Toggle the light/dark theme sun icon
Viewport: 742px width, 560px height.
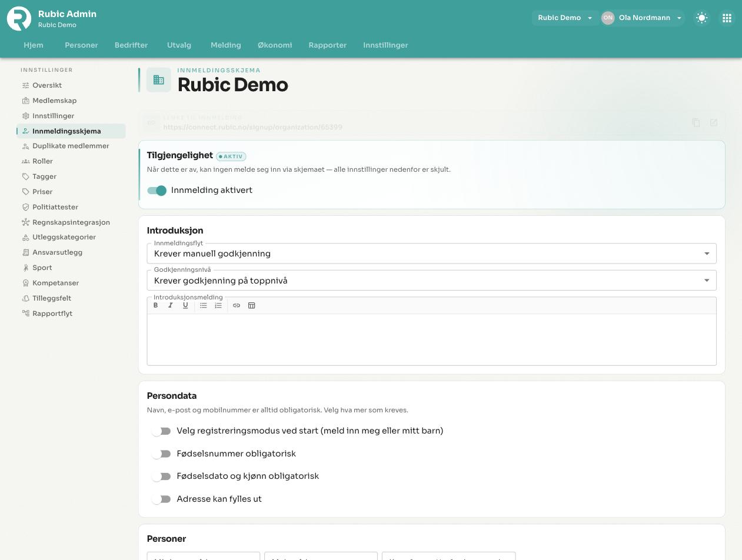pos(701,18)
